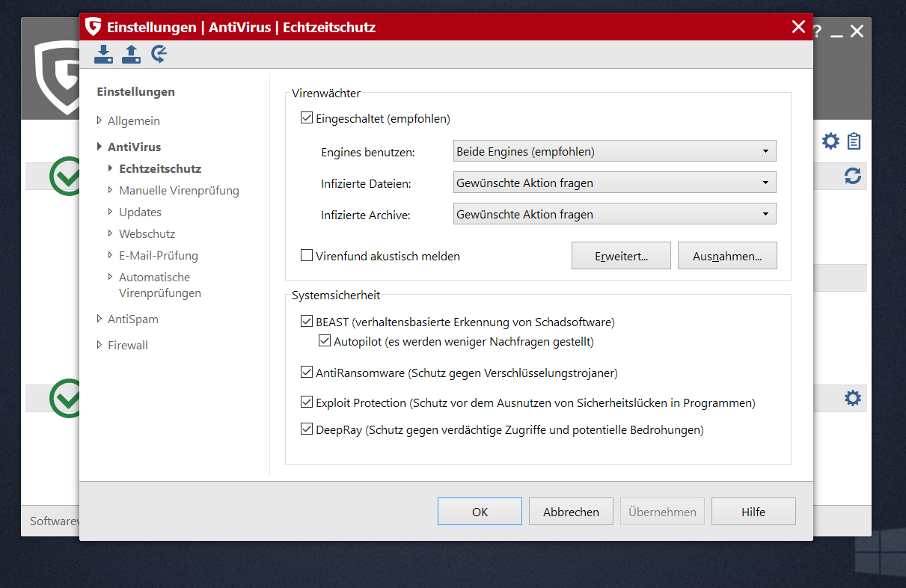Toggle Autopilot checkbox
Viewport: 906px width, 588px height.
pyautogui.click(x=324, y=342)
